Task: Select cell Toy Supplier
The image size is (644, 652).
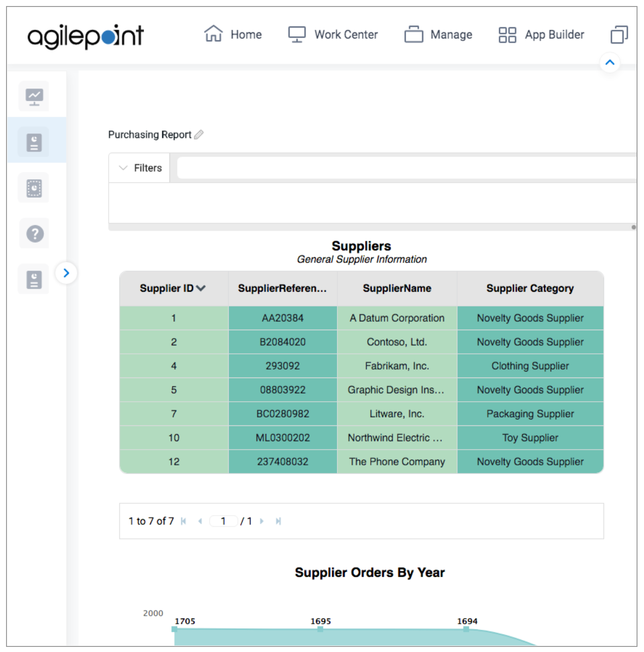Action: coord(530,438)
